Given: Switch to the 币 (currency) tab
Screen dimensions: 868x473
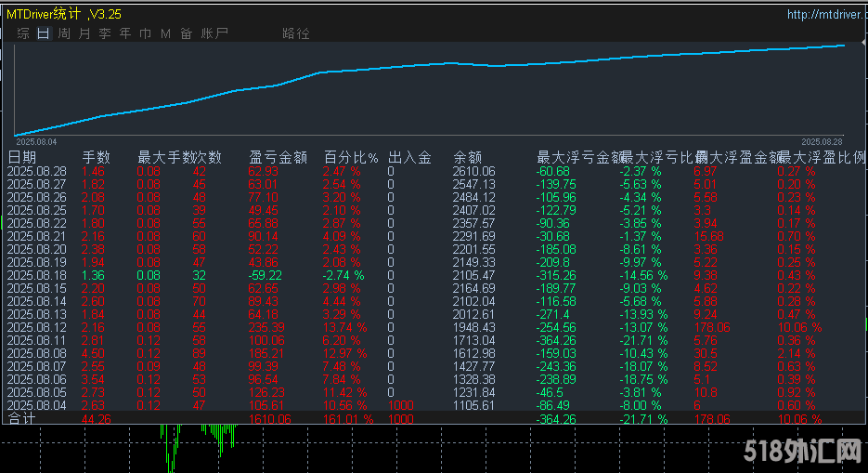Looking at the screenshot, I should tap(146, 33).
